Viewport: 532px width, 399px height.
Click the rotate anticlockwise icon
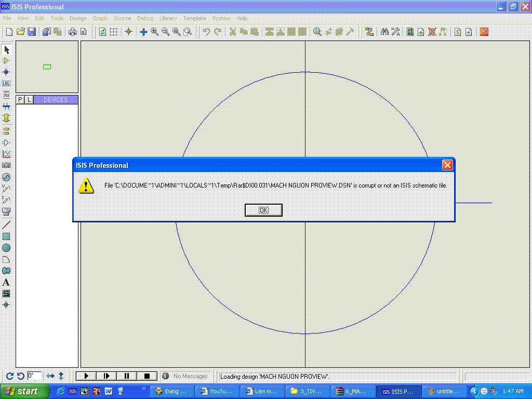[21, 376]
